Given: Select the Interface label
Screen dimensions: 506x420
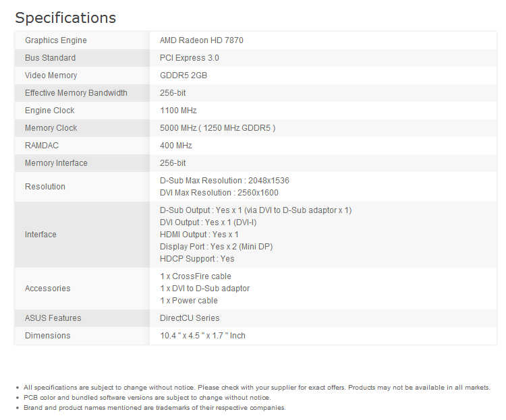Looking at the screenshot, I should (40, 235).
